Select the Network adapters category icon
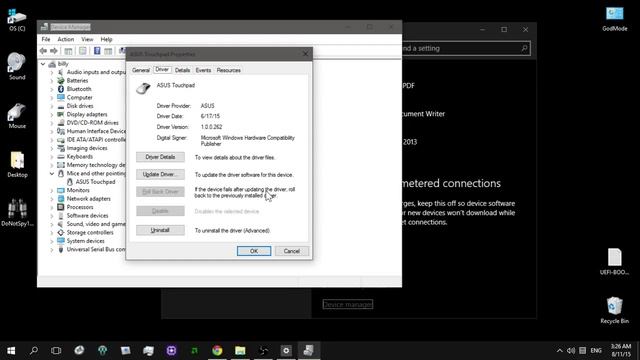 61,199
